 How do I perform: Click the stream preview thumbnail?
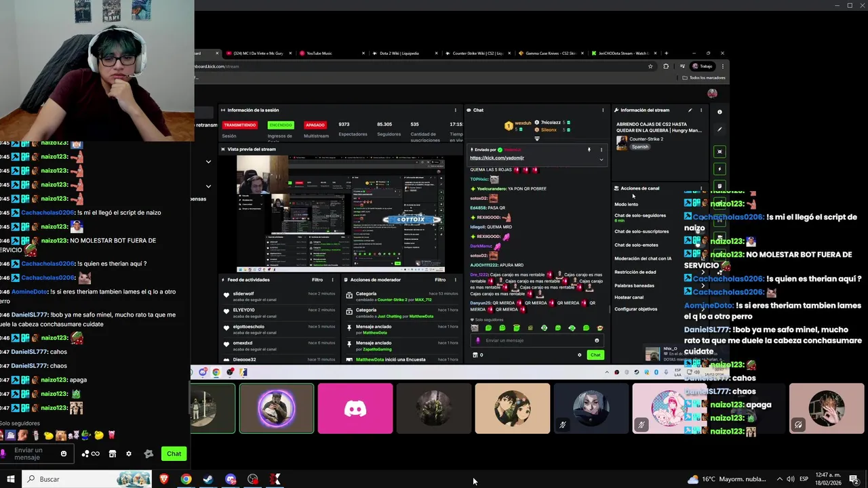(340, 213)
